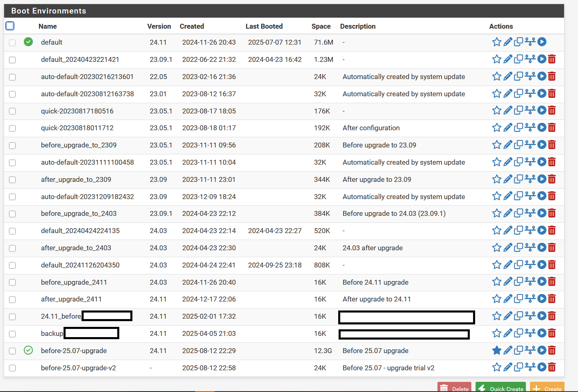
Task: Click the filled star on before-25.07-upgrade
Action: click(496, 350)
